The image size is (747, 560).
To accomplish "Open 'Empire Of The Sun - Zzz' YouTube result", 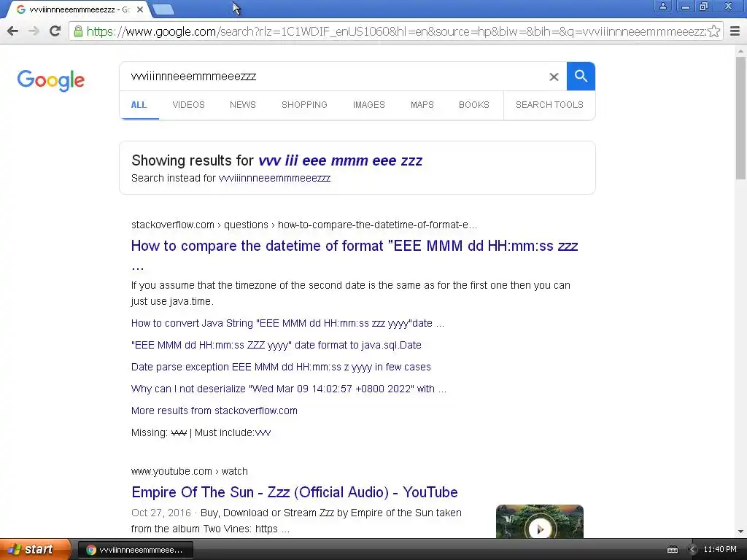I will coord(295,492).
